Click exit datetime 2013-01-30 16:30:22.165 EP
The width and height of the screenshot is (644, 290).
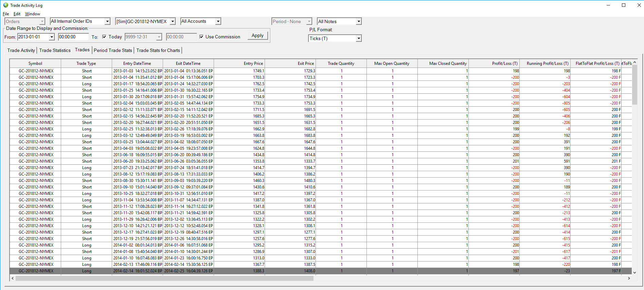tap(188, 90)
